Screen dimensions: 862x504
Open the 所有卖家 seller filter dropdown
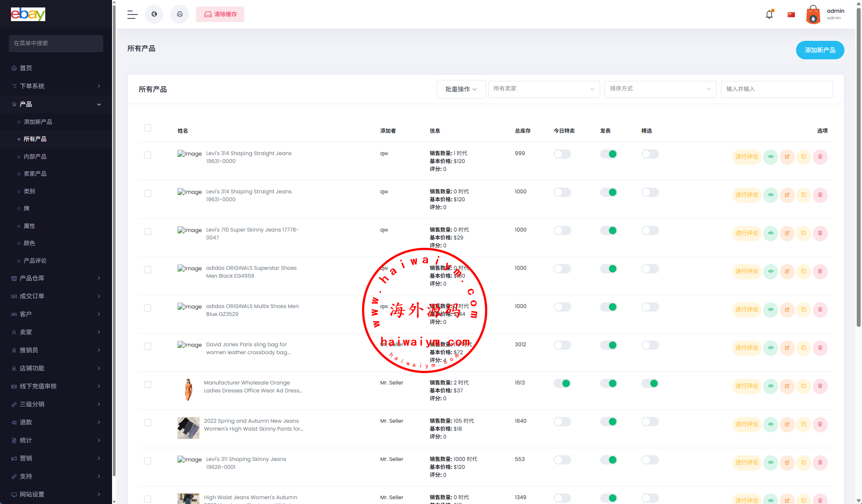pyautogui.click(x=543, y=89)
